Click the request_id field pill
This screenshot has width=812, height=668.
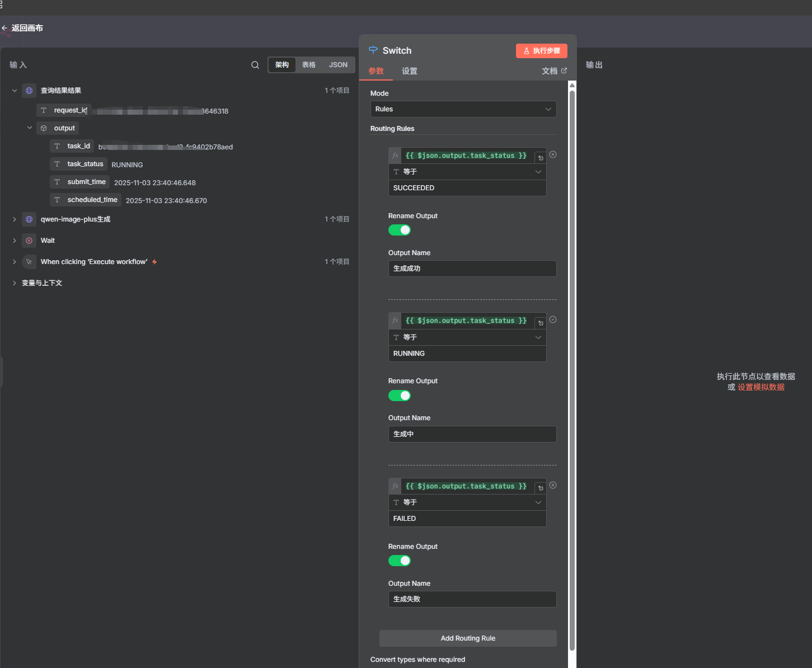[63, 110]
